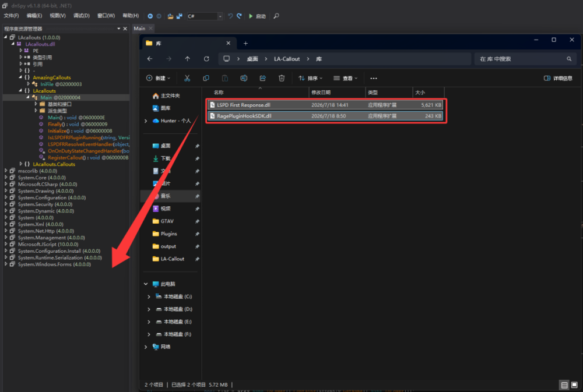
Task: Open the dnSpy search magnifier icon
Action: coord(276,16)
